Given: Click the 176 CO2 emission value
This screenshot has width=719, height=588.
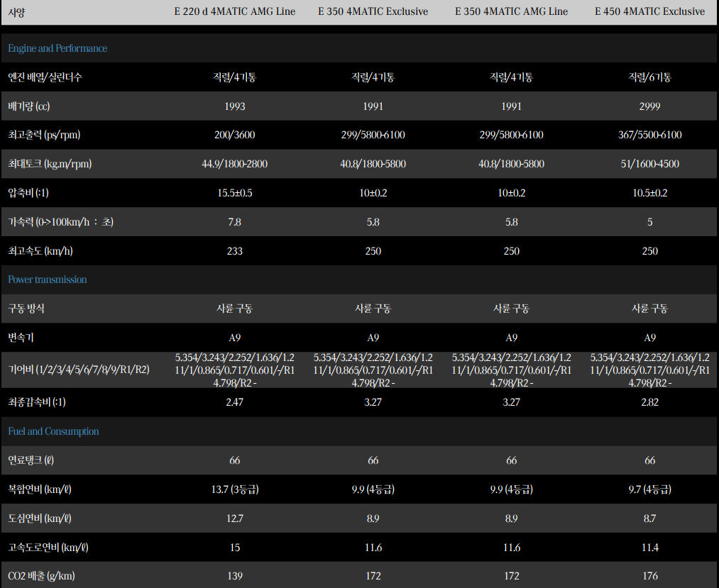Looking at the screenshot, I should pyautogui.click(x=649, y=576).
